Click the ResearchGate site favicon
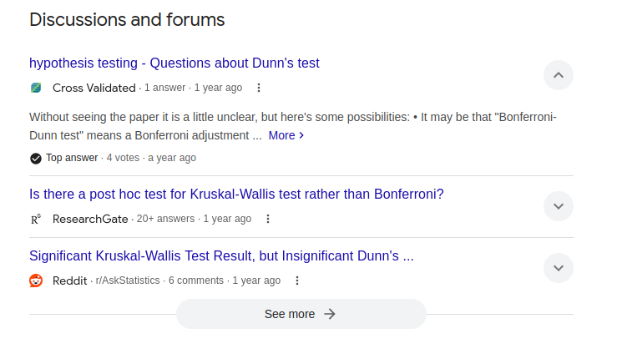Viewport: 617px width, 364px height. [36, 219]
